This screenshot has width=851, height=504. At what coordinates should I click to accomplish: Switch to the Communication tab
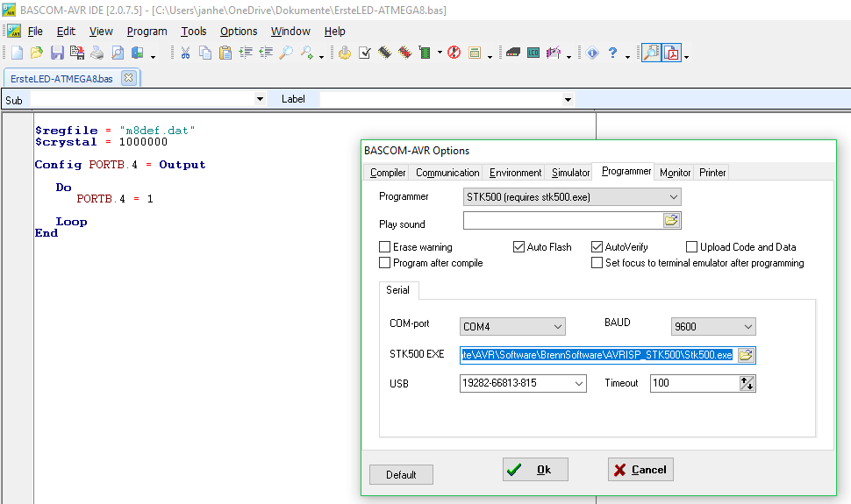447,173
